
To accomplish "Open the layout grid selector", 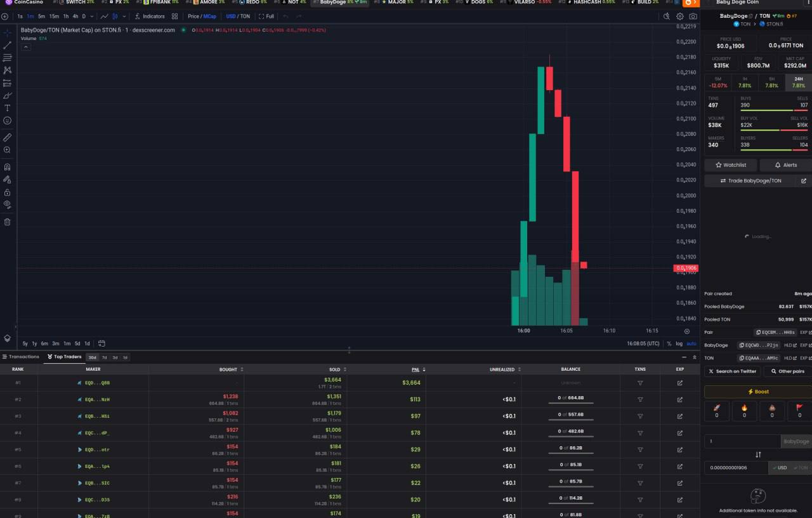I will click(174, 17).
